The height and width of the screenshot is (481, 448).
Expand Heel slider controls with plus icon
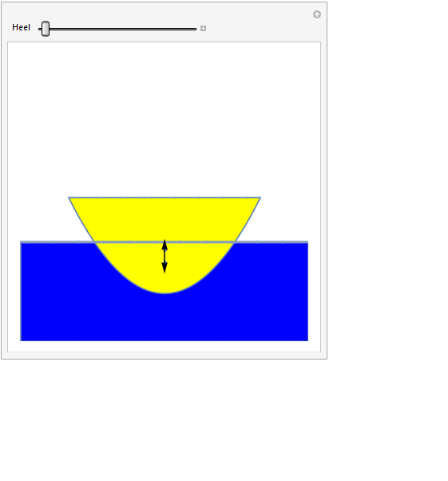coord(203,29)
